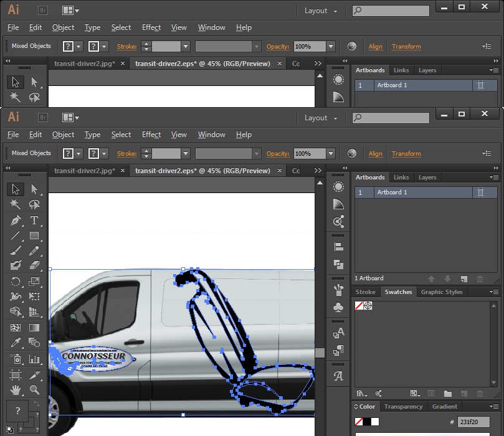Image resolution: width=504 pixels, height=436 pixels.
Task: Select the Eyedropper tool
Action: [x=16, y=343]
